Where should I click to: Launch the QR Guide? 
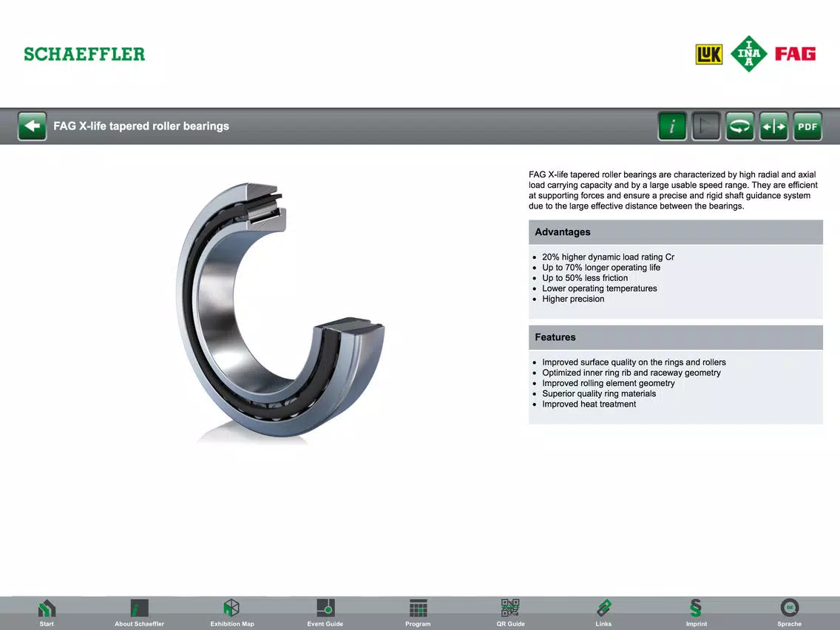(510, 613)
